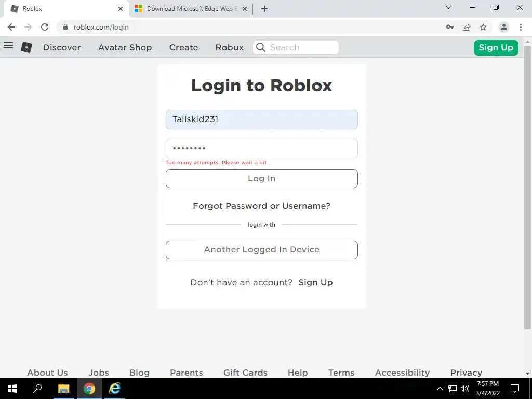This screenshot has width=532, height=399.
Task: Click Another Logged In Device button
Action: [262, 250]
